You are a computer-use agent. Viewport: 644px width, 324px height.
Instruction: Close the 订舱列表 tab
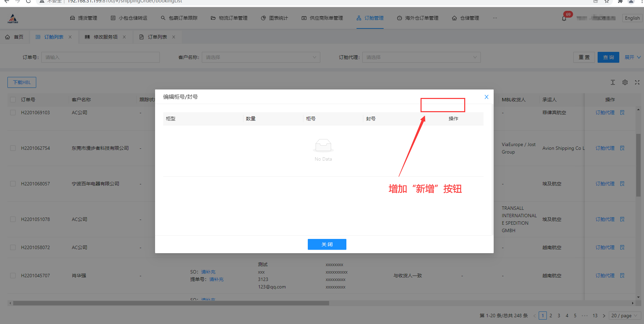pyautogui.click(x=70, y=37)
